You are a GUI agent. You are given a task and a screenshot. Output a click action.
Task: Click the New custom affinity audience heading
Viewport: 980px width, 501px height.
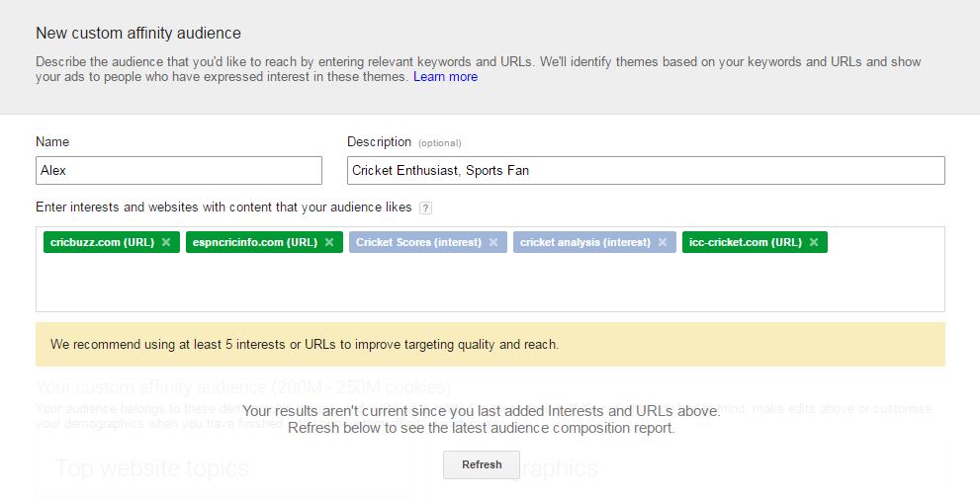(x=138, y=34)
